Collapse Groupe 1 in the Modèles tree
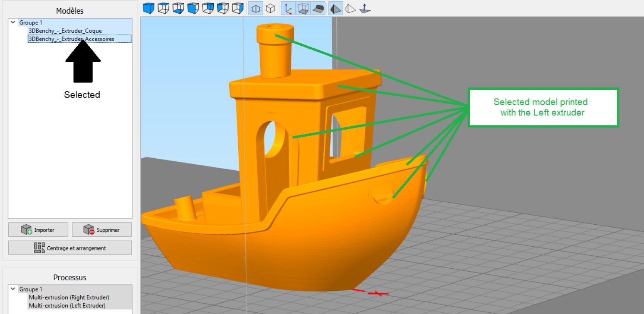This screenshot has height=314, width=644. [13, 23]
